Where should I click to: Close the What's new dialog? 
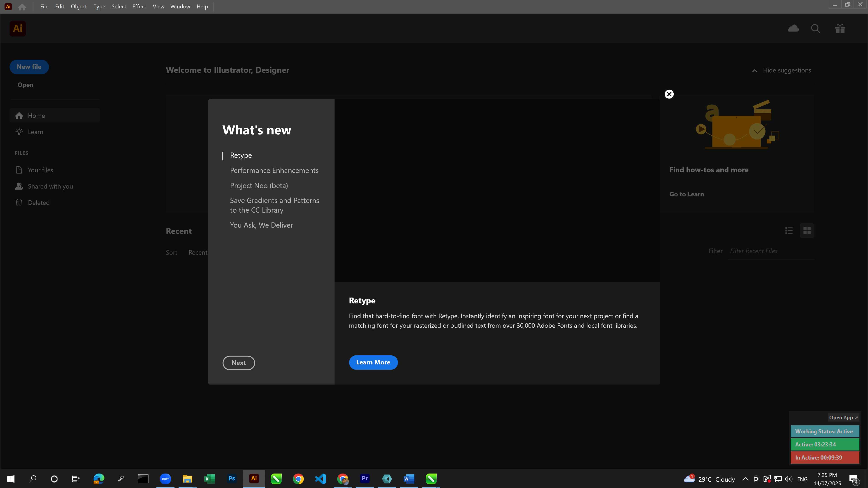669,94
